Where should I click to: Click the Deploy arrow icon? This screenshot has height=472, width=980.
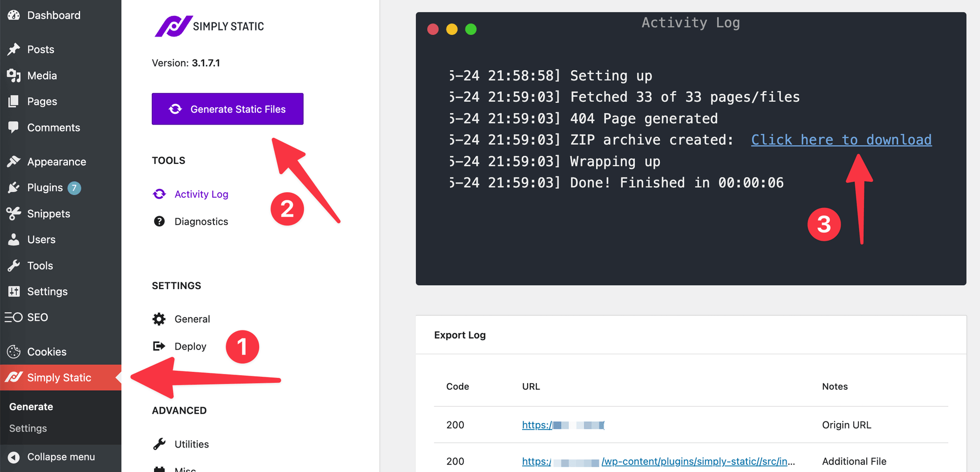tap(159, 346)
